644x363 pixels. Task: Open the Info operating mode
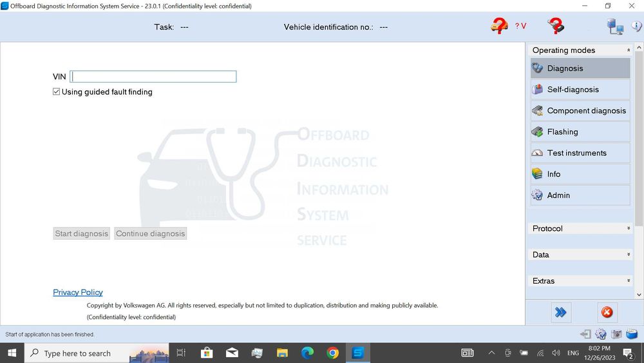[x=580, y=174]
